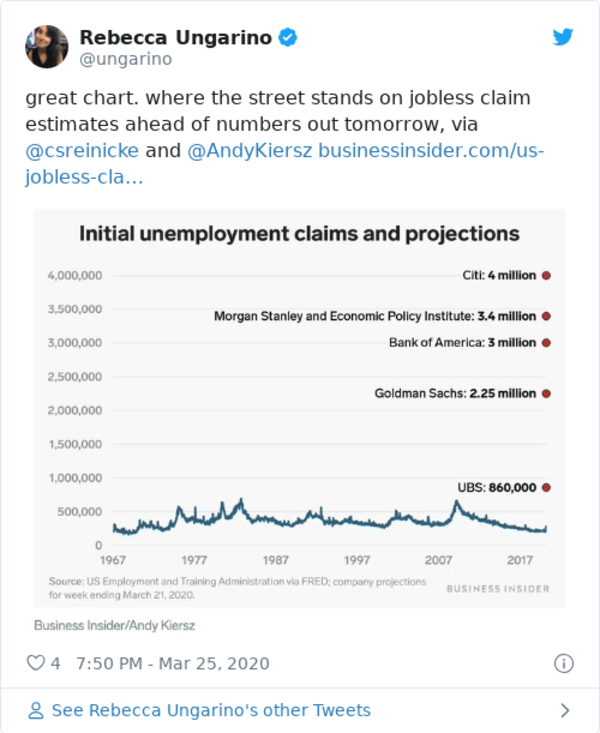
Task: Follow the businessinsider.com article link
Action: 285,164
